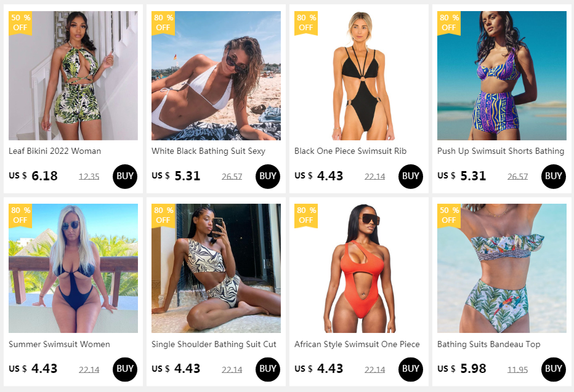
Task: Open the "Single Shoulder Bathing Suit Cut" title link
Action: pyautogui.click(x=214, y=344)
